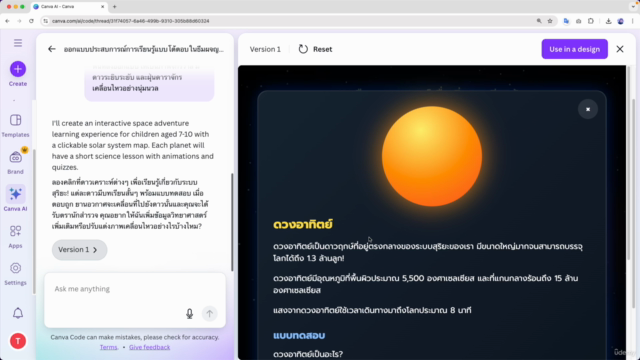Click Use in a design button
This screenshot has width=640, height=360.
[x=574, y=49]
